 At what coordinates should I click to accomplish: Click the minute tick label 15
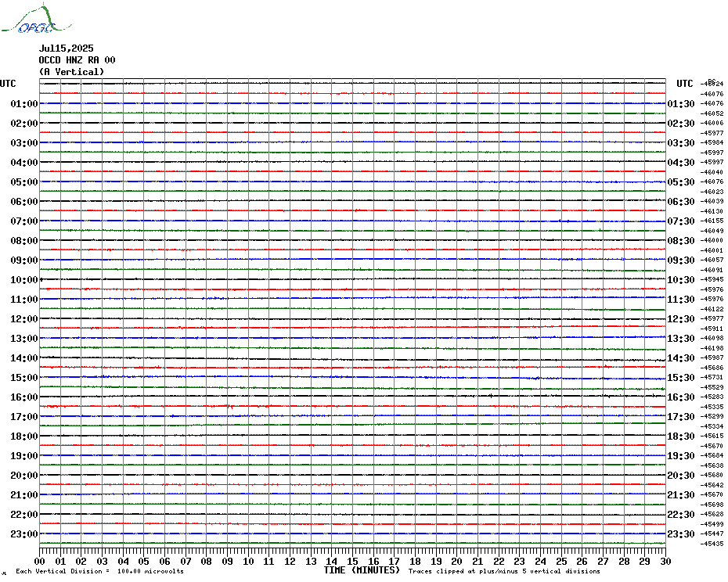point(353,561)
